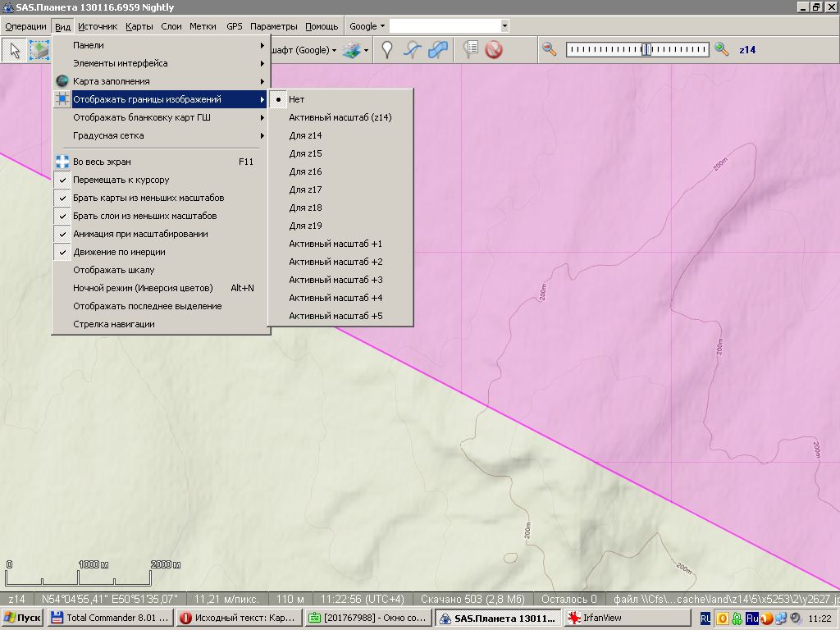Click the zoom in magnifier icon

click(x=721, y=49)
